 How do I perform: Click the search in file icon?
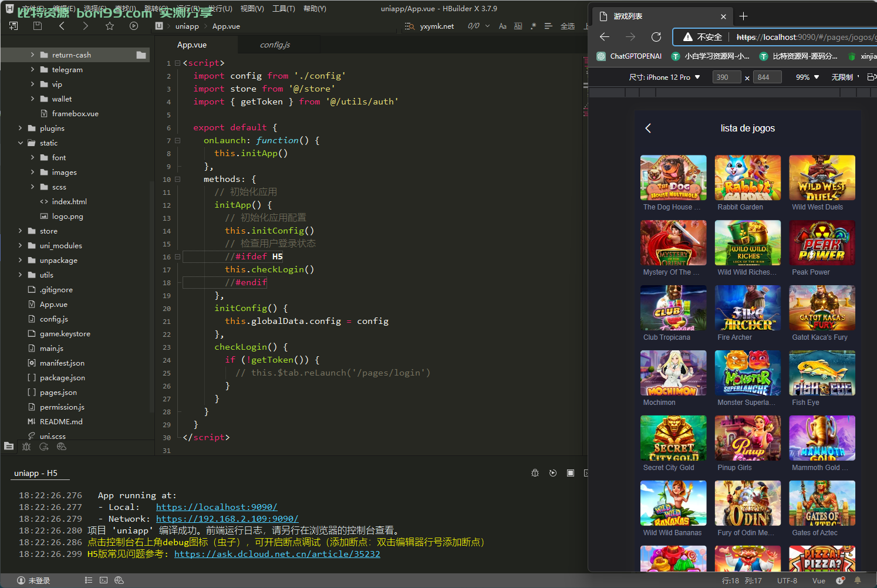(410, 26)
